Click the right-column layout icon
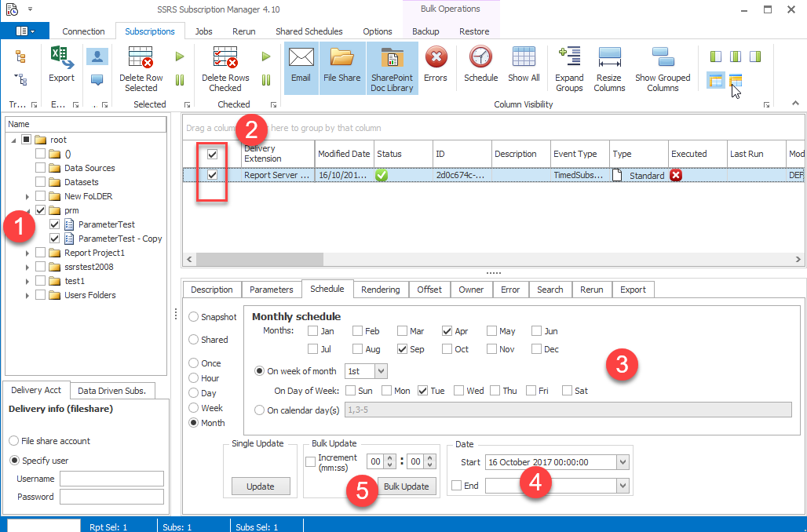Screen dimensions: 807x532 755,56
